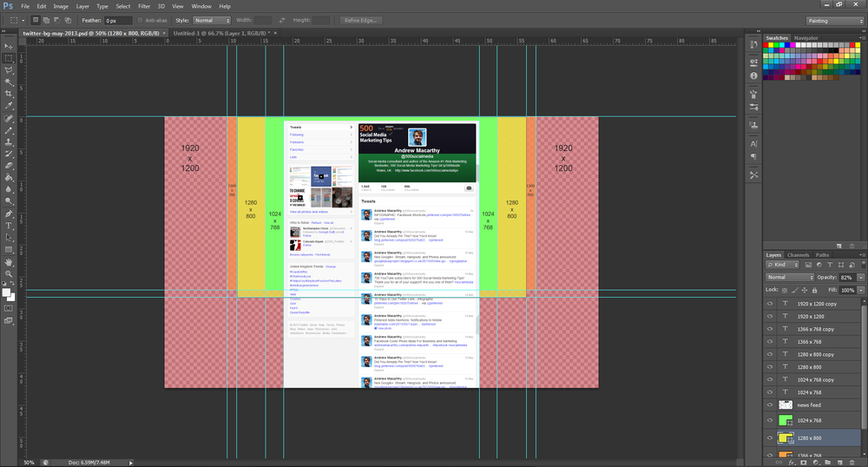Image resolution: width=868 pixels, height=467 pixels.
Task: Toggle visibility of news feed layer
Action: tap(769, 405)
